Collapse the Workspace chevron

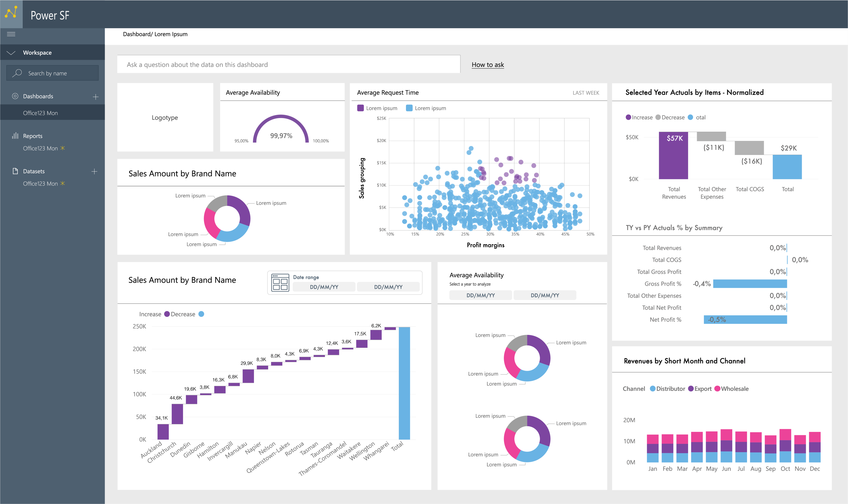[11, 53]
